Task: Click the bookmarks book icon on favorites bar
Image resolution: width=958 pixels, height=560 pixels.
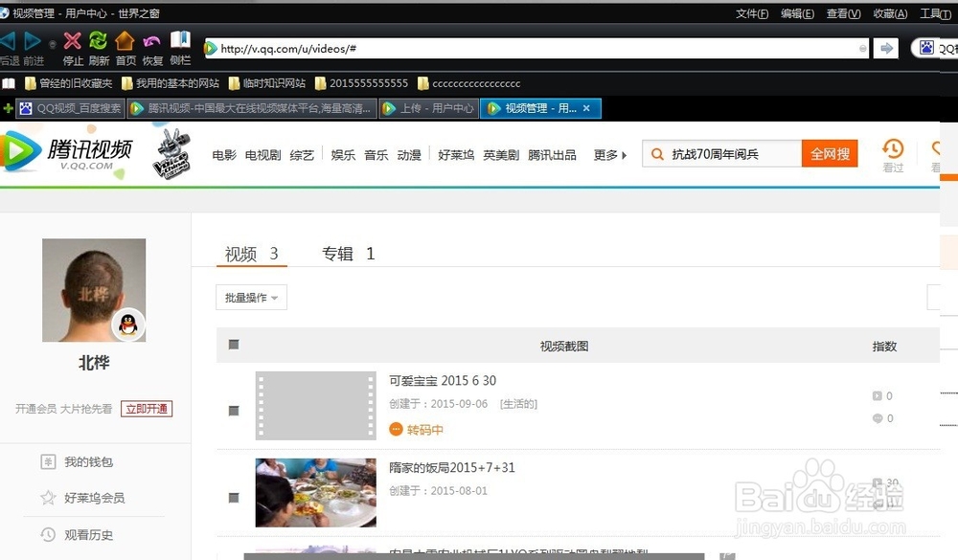Action: tap(9, 83)
